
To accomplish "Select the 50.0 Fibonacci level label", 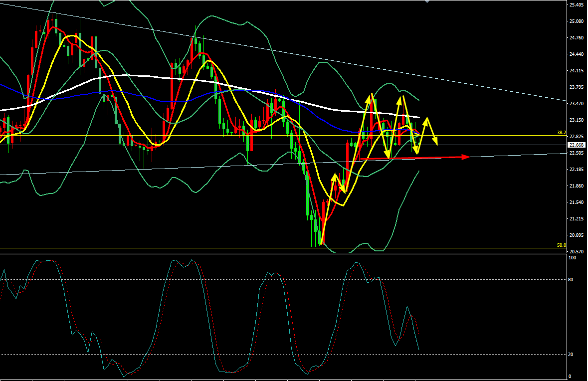I will [562, 245].
